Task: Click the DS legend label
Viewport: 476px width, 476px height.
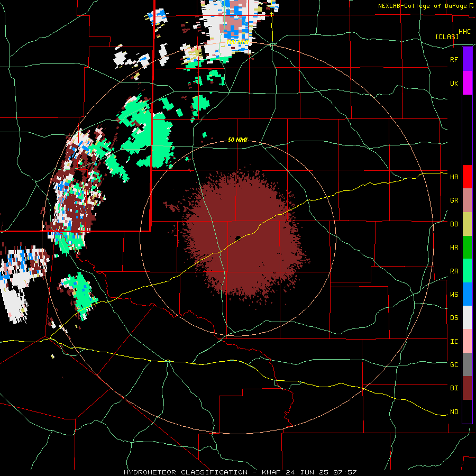Action: coord(454,317)
